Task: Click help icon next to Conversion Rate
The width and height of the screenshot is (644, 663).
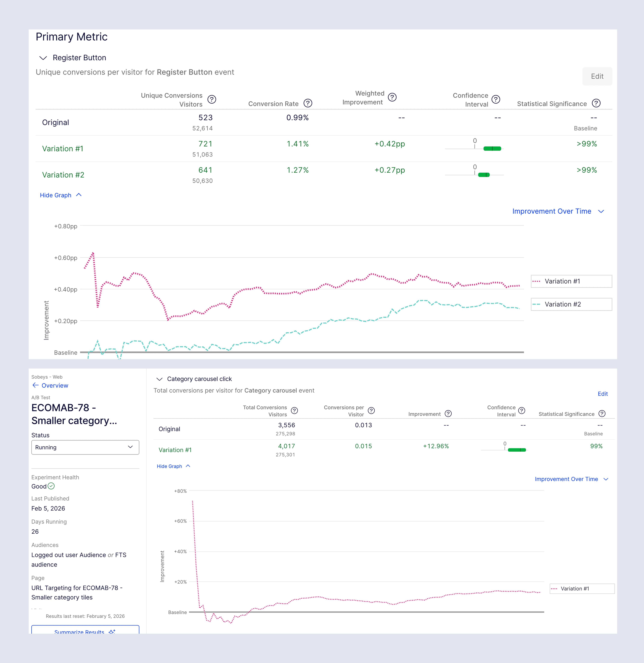Action: [x=308, y=103]
